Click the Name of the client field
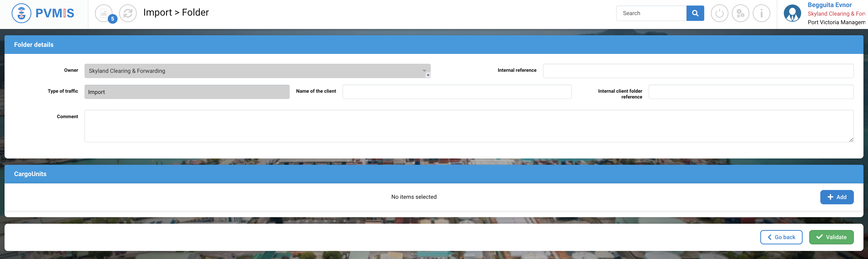868x259 pixels. pos(456,92)
